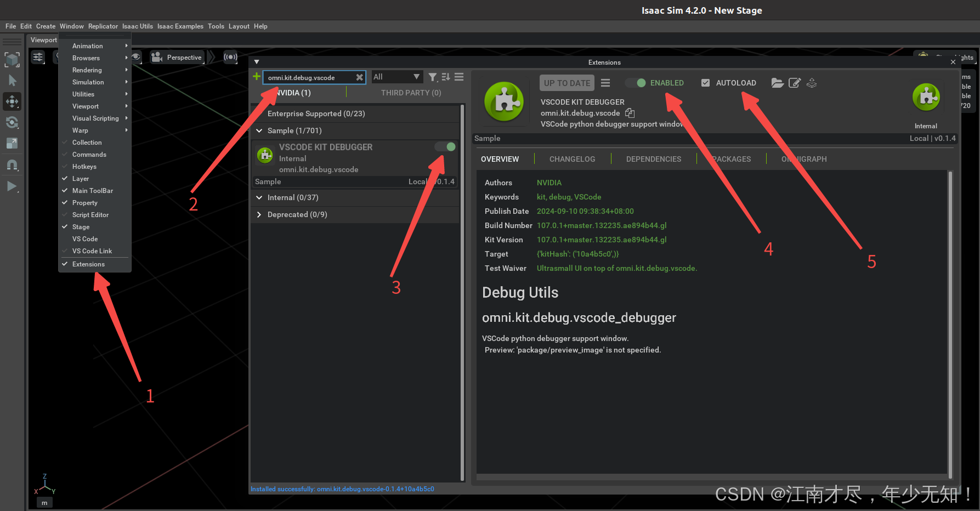Open the extension filter funnel icon
Screen dimensions: 980x511
(x=433, y=77)
